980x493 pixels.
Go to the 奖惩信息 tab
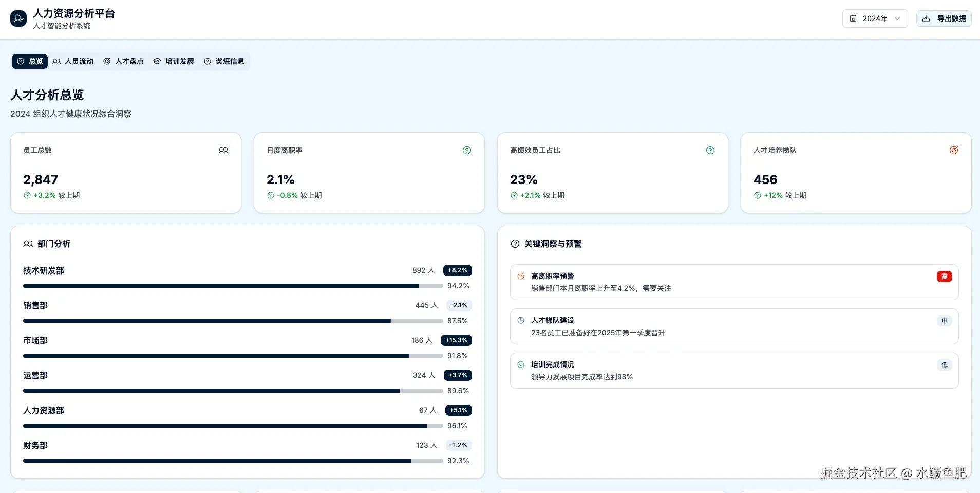tap(224, 61)
